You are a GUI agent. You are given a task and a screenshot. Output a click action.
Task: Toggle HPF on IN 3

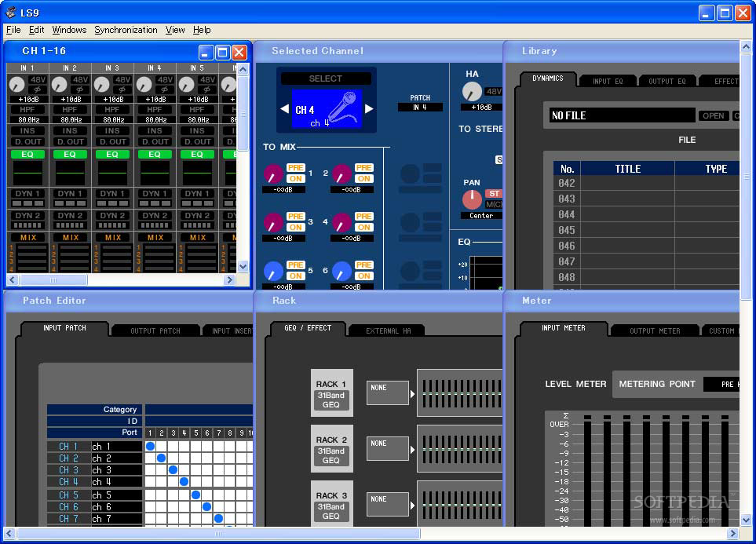[x=111, y=109]
